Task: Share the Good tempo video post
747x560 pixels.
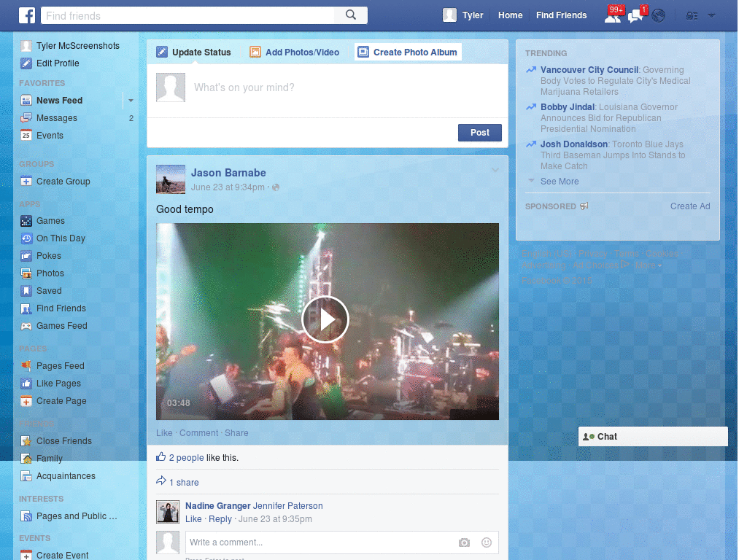Action: (x=236, y=433)
